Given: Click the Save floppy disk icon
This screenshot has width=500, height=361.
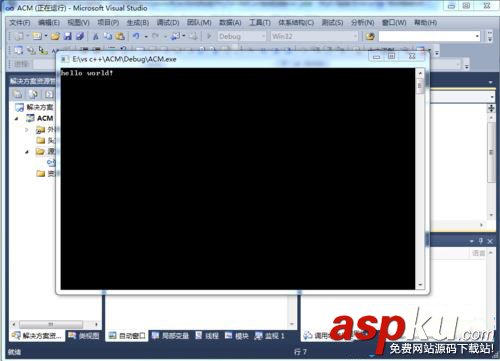Looking at the screenshot, I should click(x=68, y=36).
